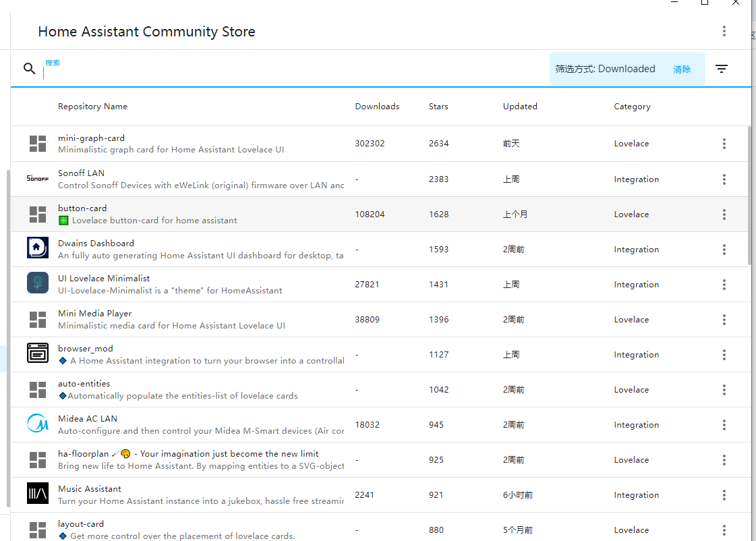Click the Music Assistant logo icon

(38, 494)
